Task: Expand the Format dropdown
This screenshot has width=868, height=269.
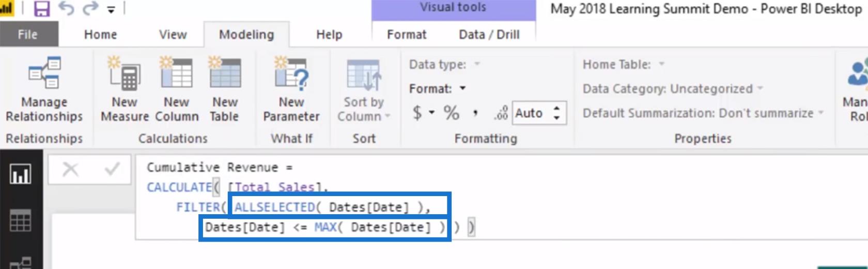Action: 462,88
